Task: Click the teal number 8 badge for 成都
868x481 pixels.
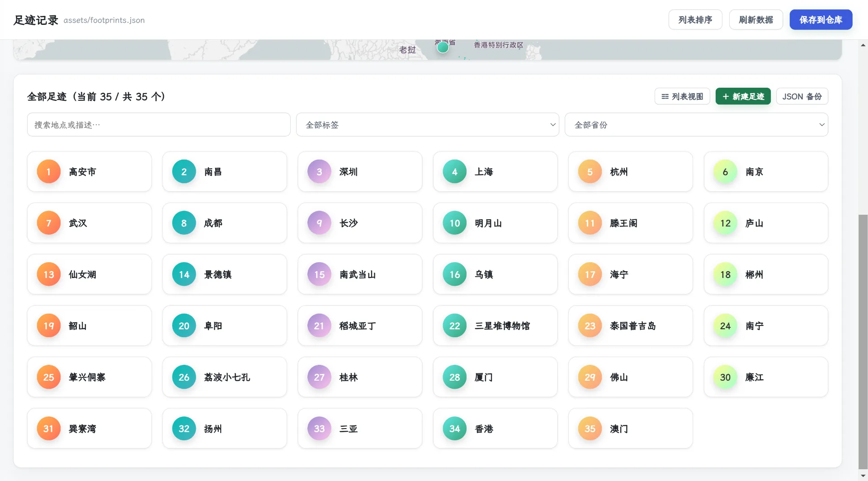Action: pyautogui.click(x=184, y=223)
